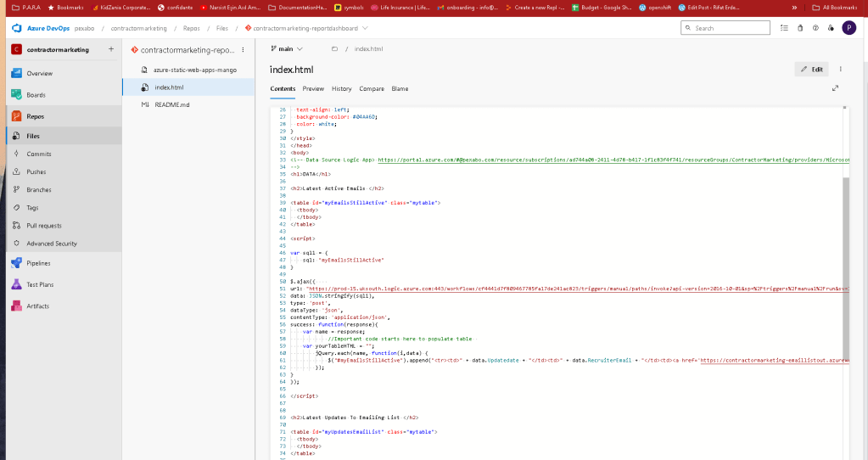Open user settings icon in header
The width and height of the screenshot is (868, 460).
(x=831, y=28)
